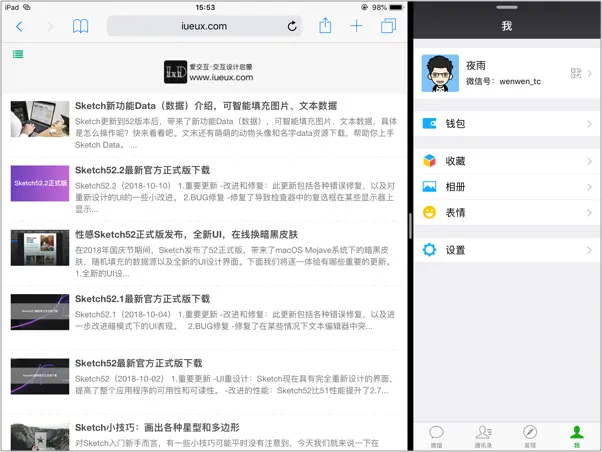The image size is (602, 452).
Task: Tap the Sketch52最新官方正式版 thumbnail
Action: (40, 376)
